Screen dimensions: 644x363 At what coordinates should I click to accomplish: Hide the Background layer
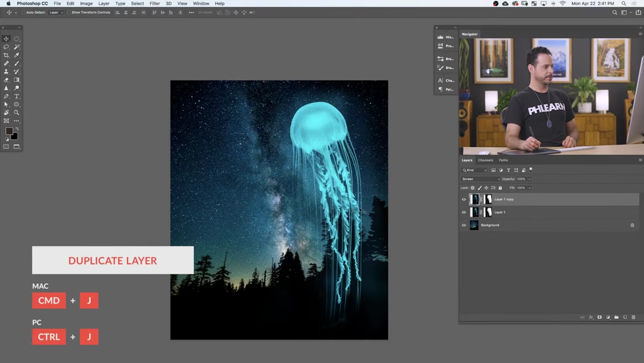coord(464,225)
